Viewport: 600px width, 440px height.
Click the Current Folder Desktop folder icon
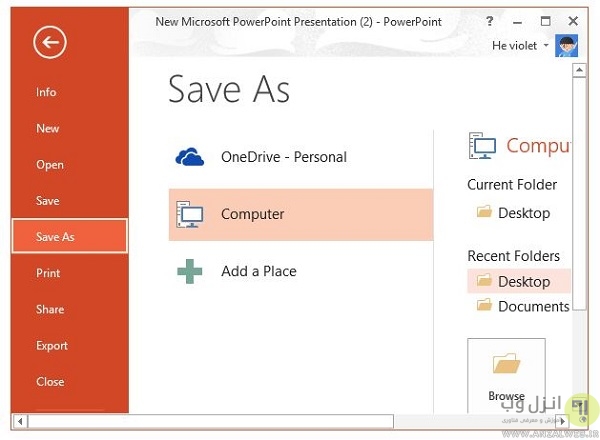pos(485,212)
